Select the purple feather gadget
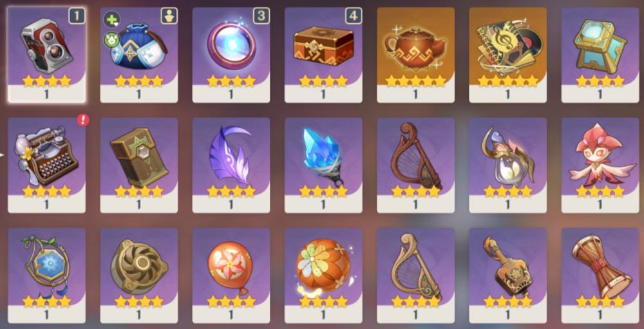This screenshot has height=329, width=644. (x=231, y=165)
